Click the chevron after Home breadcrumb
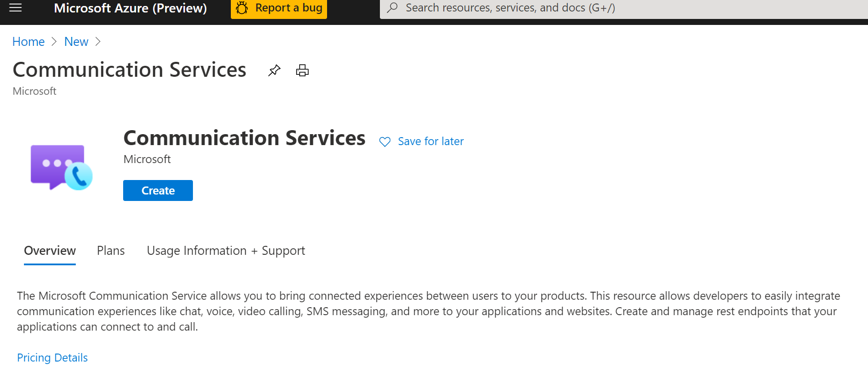The height and width of the screenshot is (372, 868). (54, 42)
